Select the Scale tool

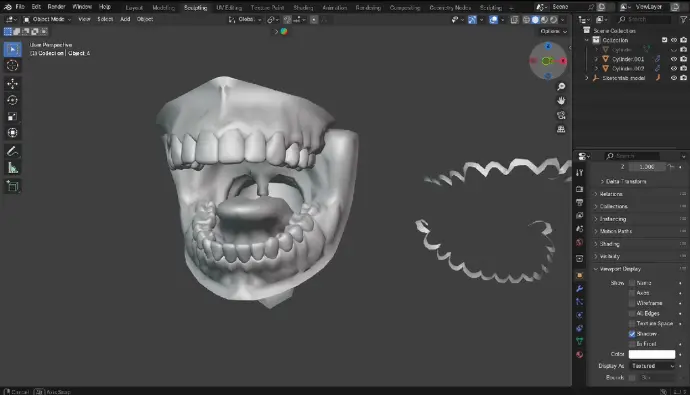click(x=12, y=117)
